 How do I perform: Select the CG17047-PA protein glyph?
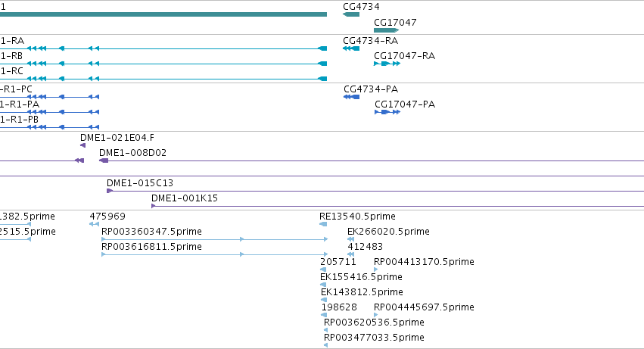pyautogui.click(x=387, y=112)
